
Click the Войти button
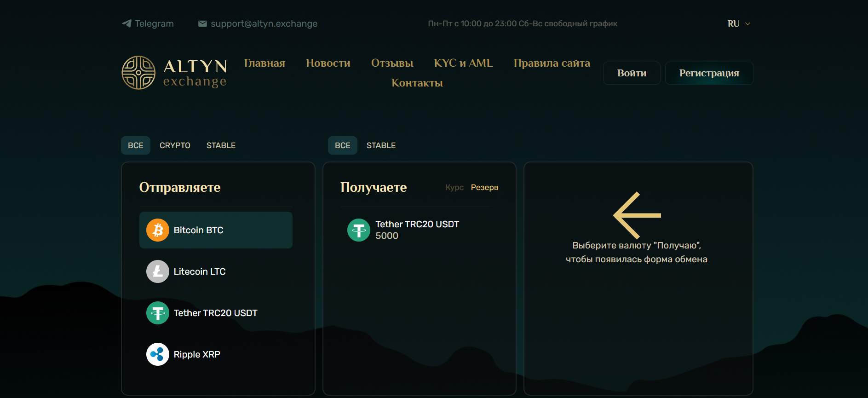click(632, 73)
